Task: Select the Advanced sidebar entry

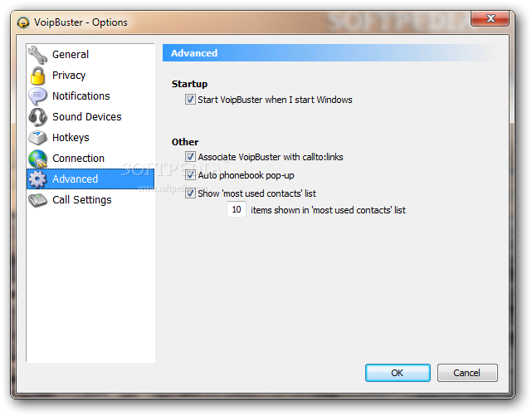Action: pos(90,179)
